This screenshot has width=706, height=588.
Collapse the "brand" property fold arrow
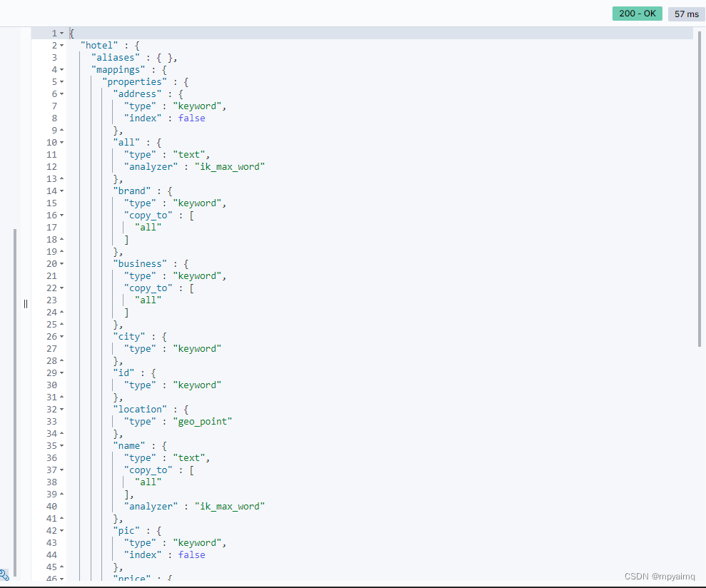[61, 191]
